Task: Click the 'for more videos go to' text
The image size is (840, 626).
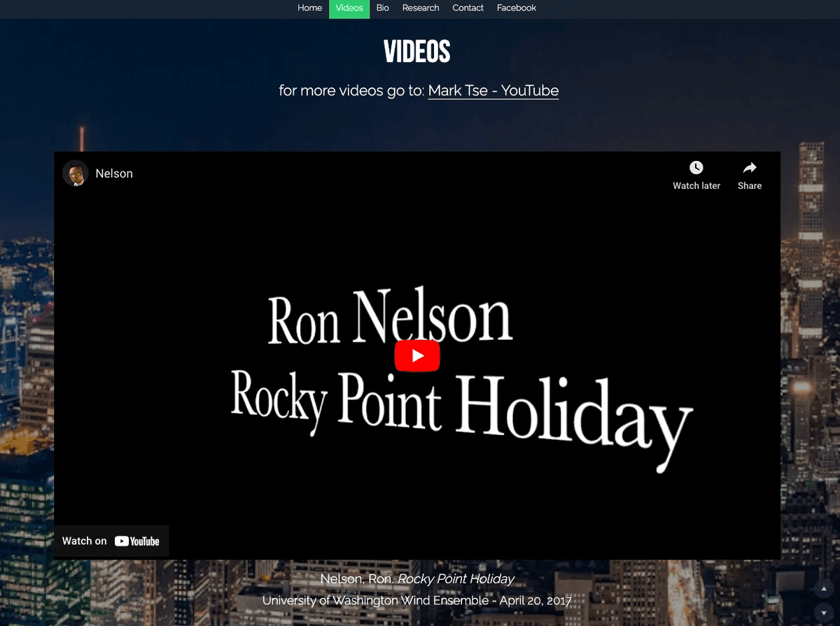Action: point(352,91)
